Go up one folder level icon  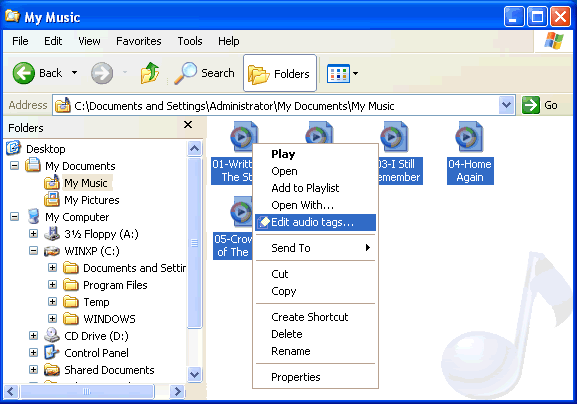150,73
